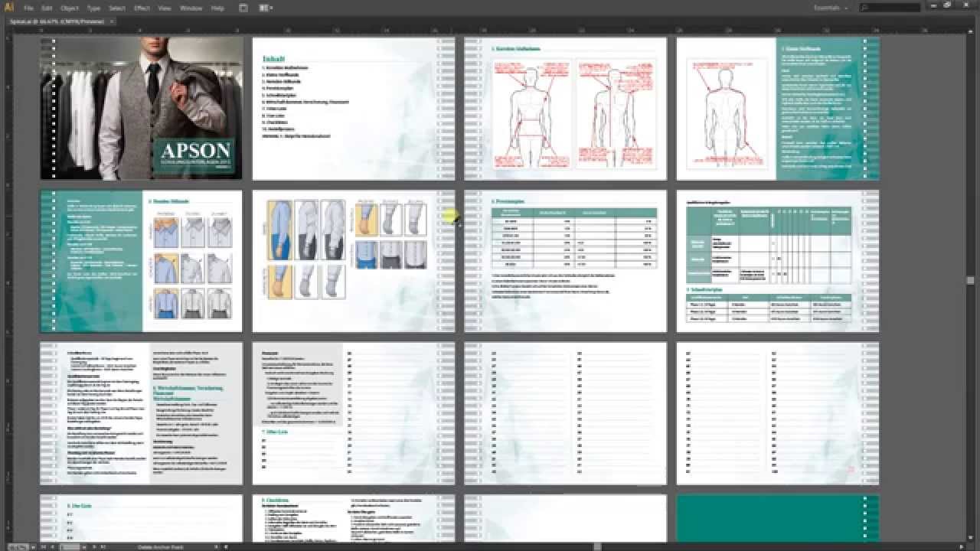Select the APSON cover artboard

141,109
